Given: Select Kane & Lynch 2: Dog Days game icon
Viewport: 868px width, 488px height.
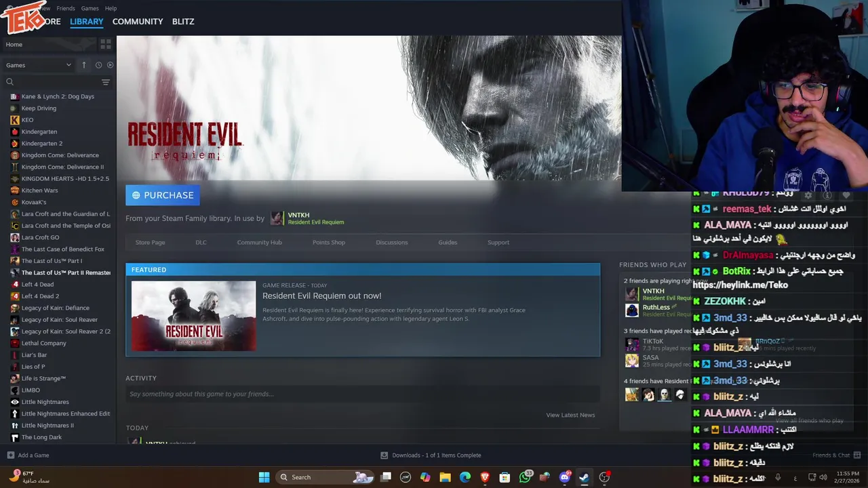Looking at the screenshot, I should tap(14, 96).
